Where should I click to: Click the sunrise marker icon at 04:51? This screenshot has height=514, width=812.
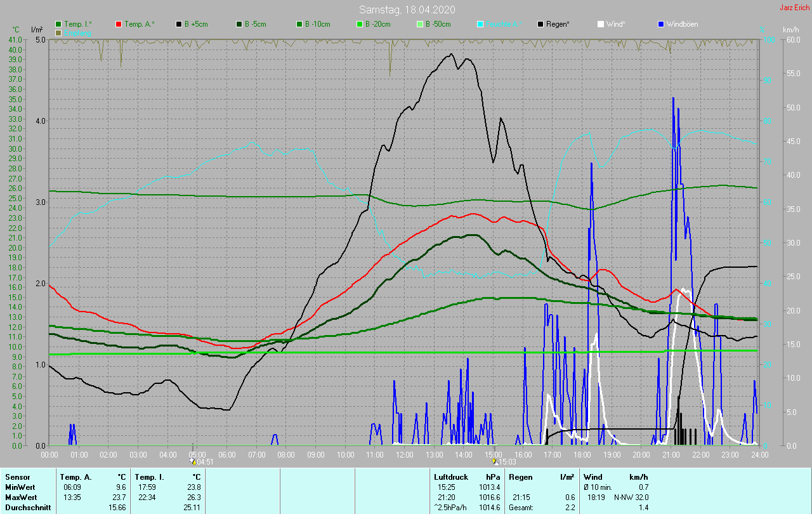[x=193, y=461]
